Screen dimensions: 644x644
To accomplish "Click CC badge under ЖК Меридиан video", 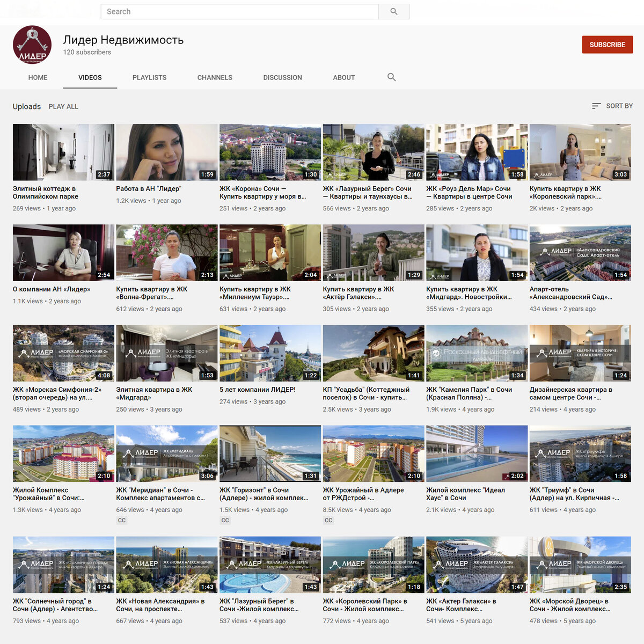I will pos(122,521).
